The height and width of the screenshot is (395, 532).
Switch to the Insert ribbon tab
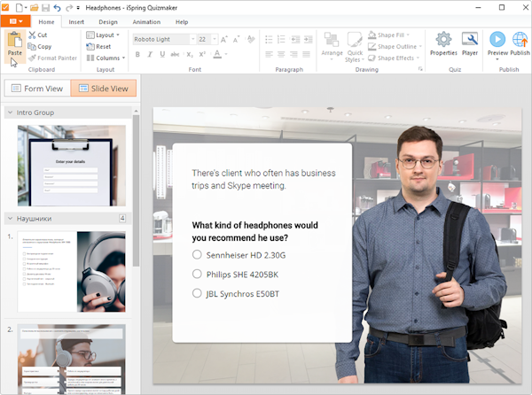tap(76, 21)
